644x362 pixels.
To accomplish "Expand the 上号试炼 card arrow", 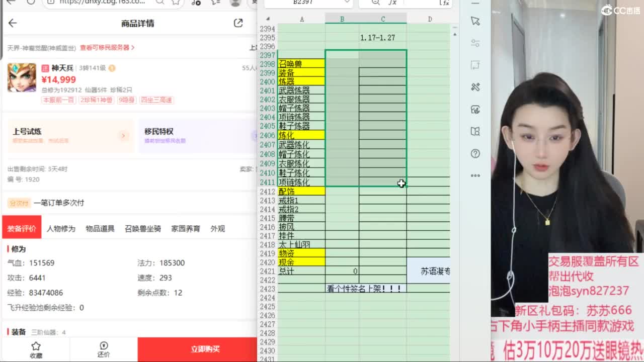I will tap(123, 136).
